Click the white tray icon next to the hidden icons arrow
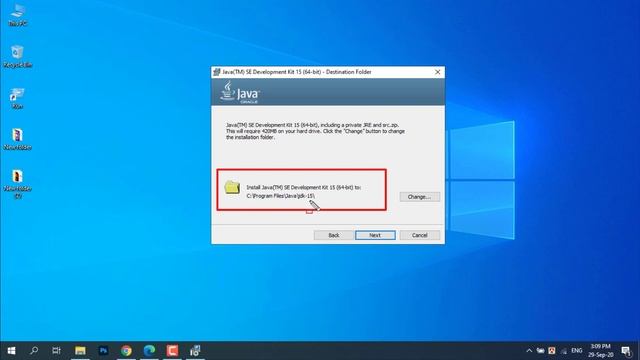 click(540, 351)
